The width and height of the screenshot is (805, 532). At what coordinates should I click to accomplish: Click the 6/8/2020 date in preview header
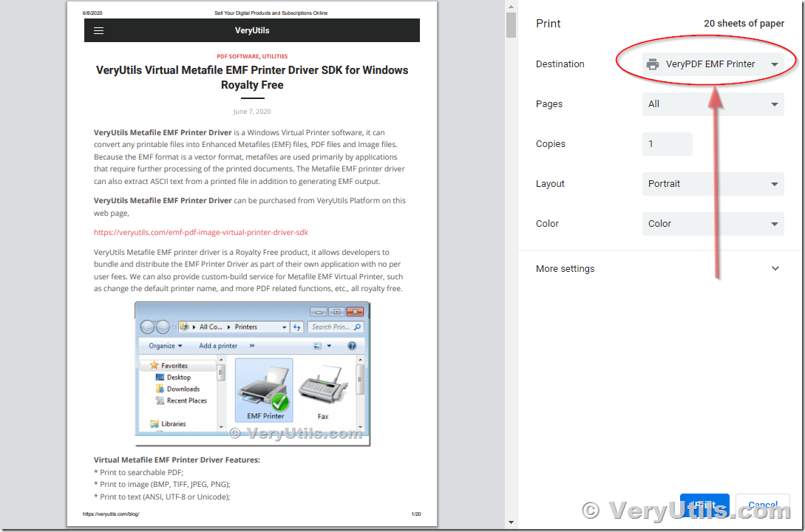[x=92, y=13]
